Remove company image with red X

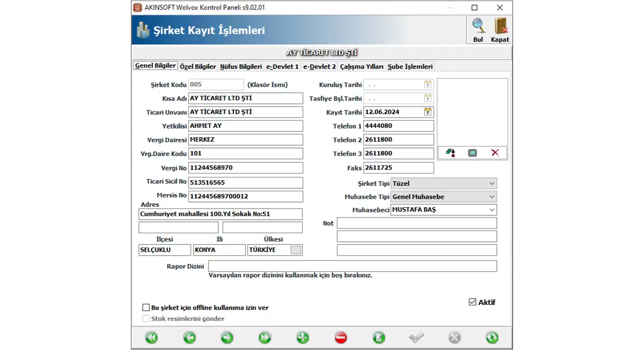(x=495, y=153)
